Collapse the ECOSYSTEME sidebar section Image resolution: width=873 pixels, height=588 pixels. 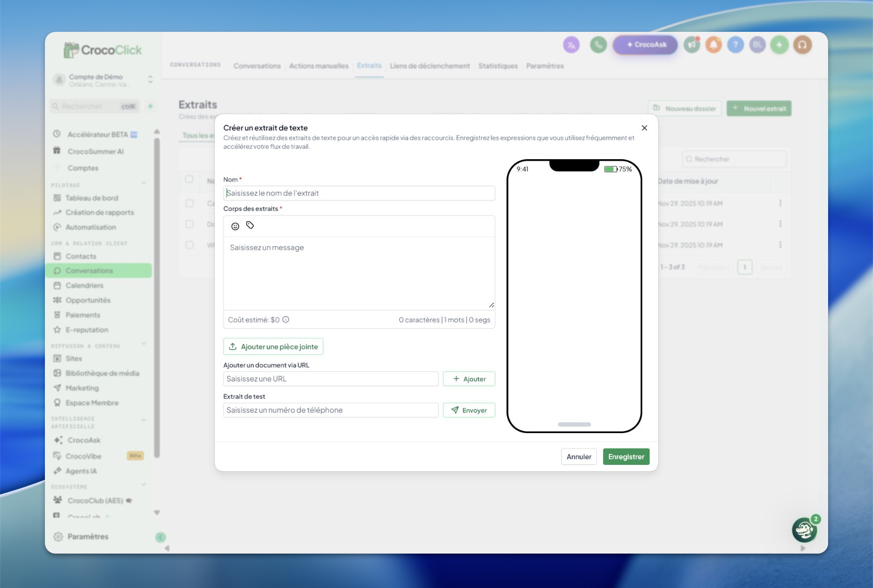click(x=144, y=485)
